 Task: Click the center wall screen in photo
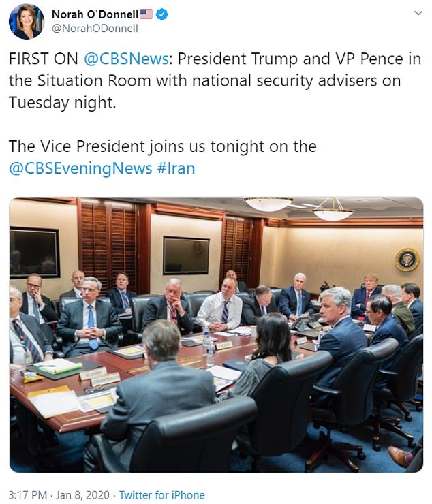pos(186,256)
